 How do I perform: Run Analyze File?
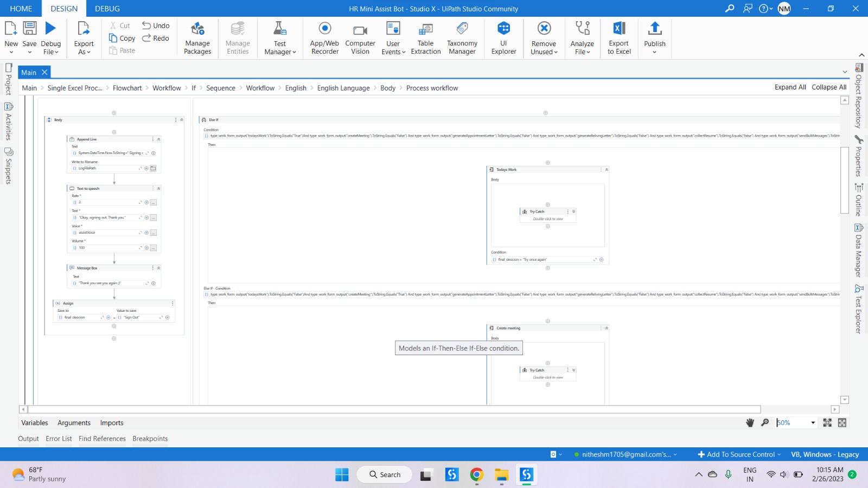[582, 38]
